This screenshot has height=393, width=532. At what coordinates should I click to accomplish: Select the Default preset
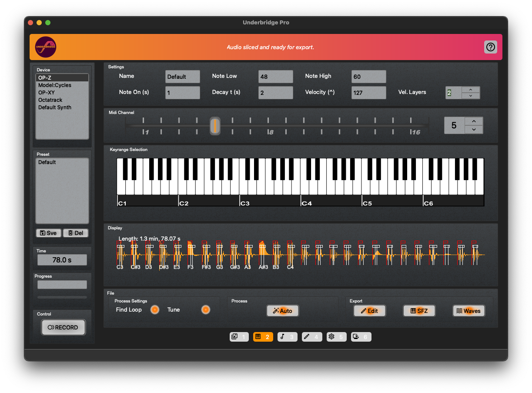pos(62,162)
